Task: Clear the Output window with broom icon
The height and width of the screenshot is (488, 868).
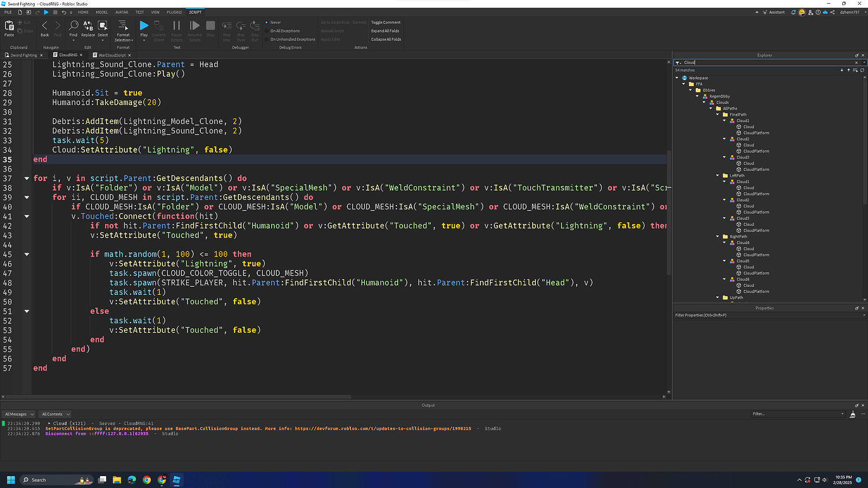Action: pyautogui.click(x=852, y=414)
